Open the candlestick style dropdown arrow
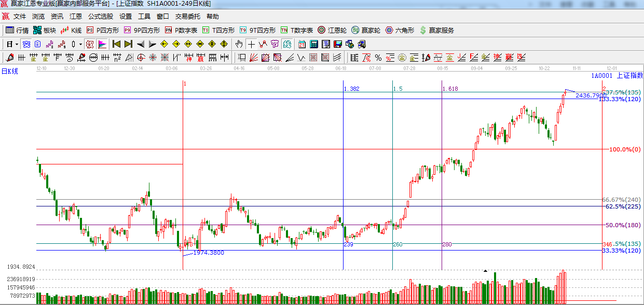Viewport: 644px width, 305px height. (80, 44)
